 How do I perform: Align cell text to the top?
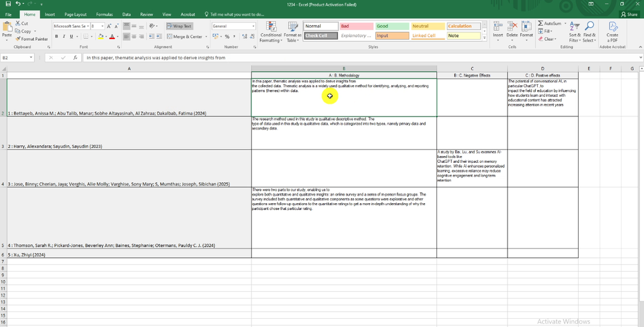pyautogui.click(x=126, y=26)
